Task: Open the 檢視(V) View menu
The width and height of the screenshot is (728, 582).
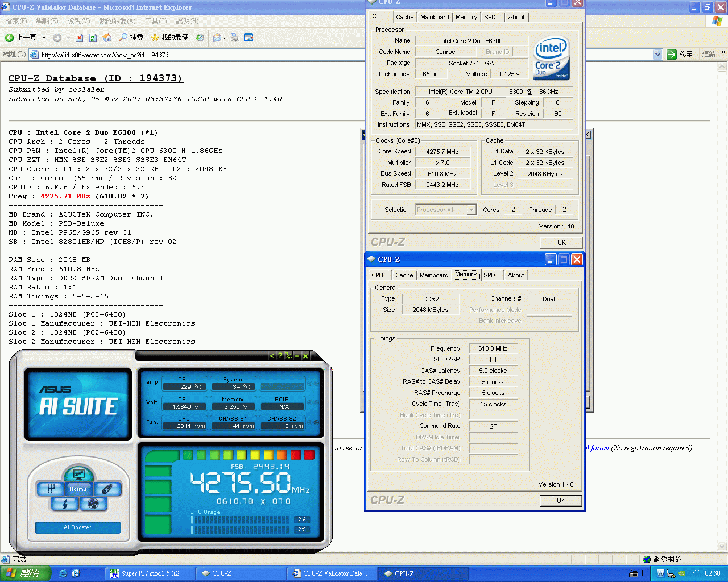Action: point(78,21)
